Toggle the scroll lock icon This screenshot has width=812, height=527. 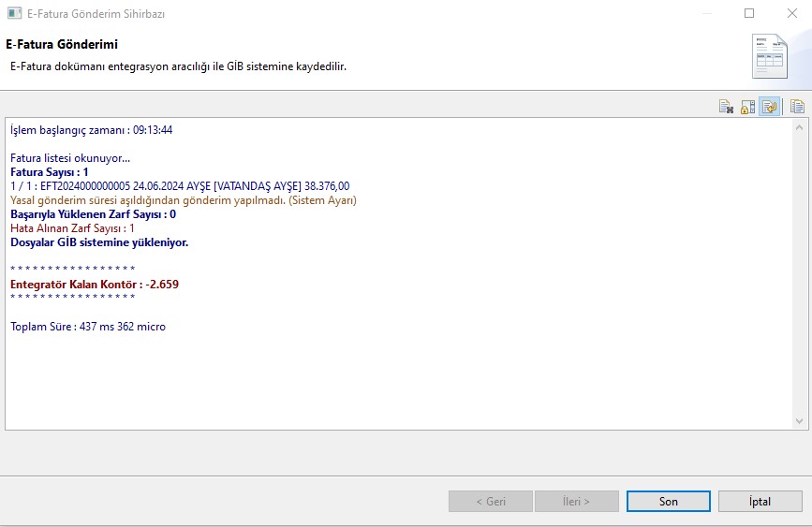tap(747, 107)
